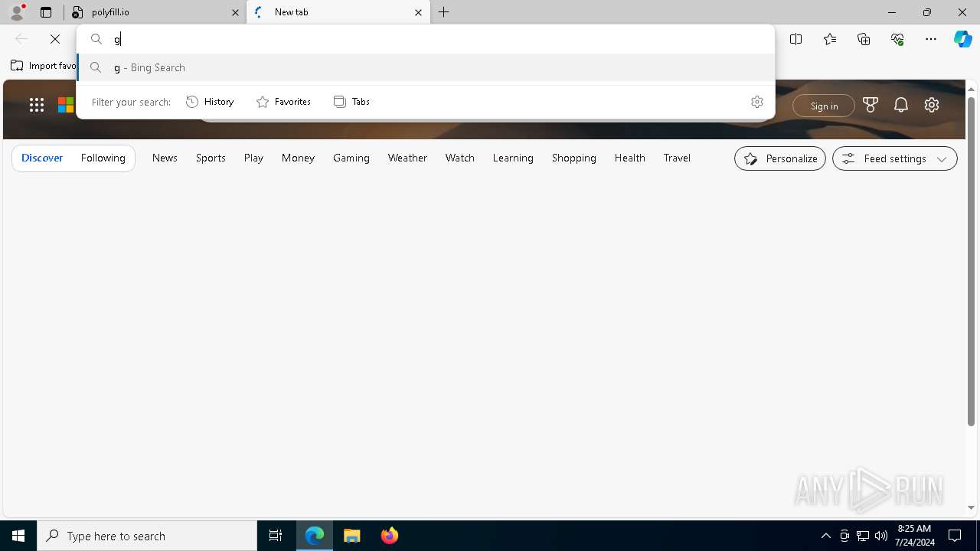Viewport: 980px width, 551px height.
Task: Filter search by History
Action: click(x=210, y=101)
